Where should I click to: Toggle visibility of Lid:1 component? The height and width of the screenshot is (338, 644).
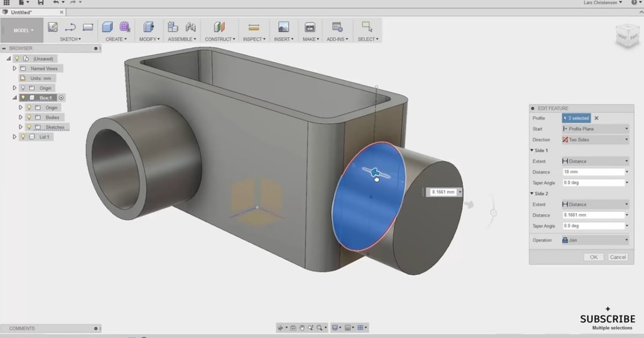(x=22, y=136)
